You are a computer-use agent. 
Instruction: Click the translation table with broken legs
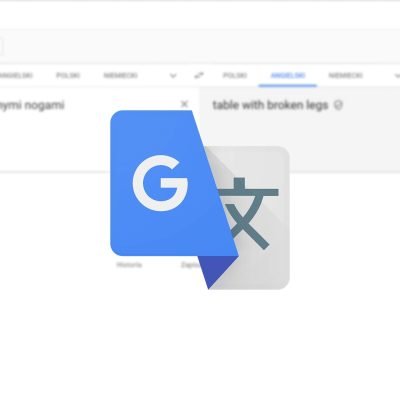[x=270, y=105]
